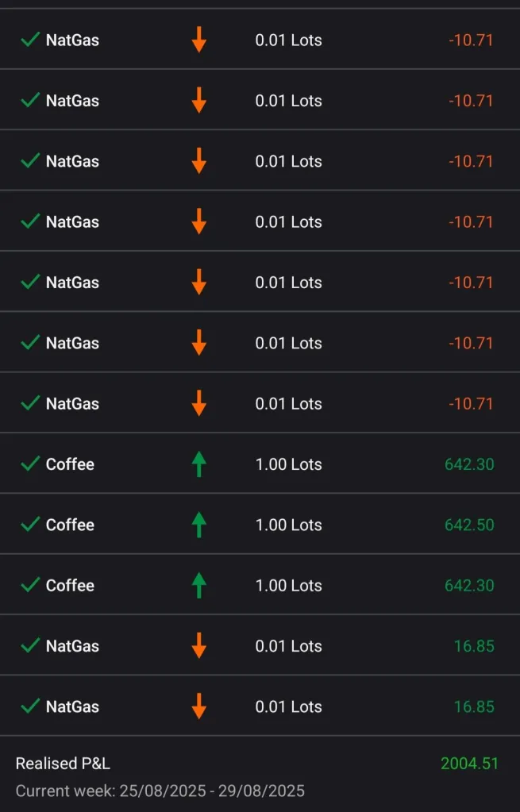Click the down arrow in the bottom NatGas row
Viewport: 520px width, 812px height.
[198, 706]
